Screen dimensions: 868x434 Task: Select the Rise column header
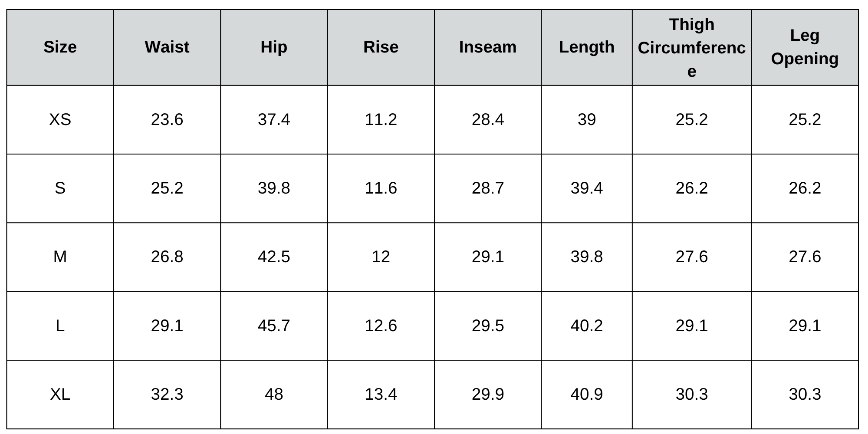381,47
